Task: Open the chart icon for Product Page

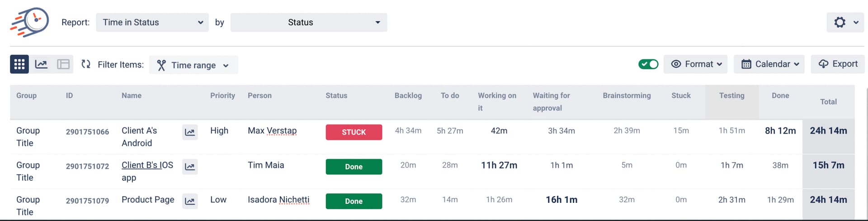Action: (190, 201)
